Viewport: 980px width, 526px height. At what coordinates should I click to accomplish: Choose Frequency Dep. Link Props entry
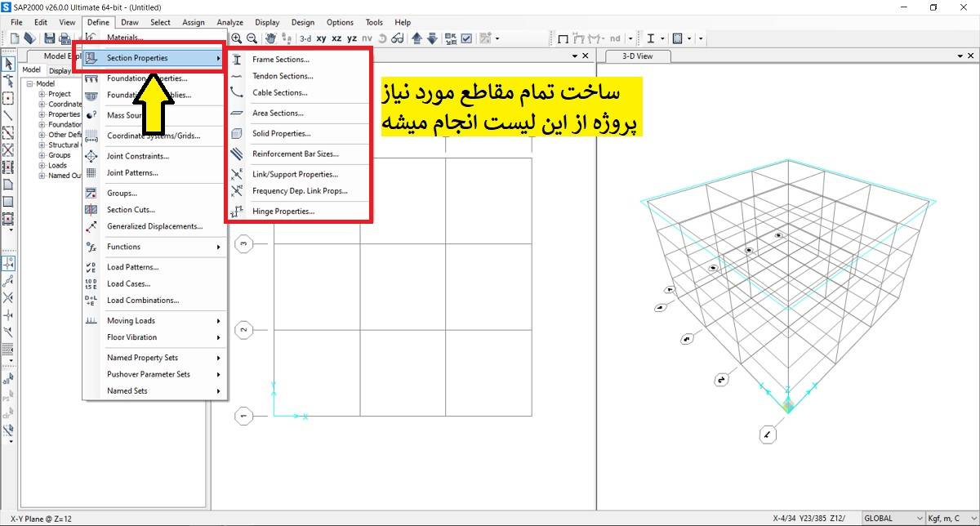click(299, 191)
